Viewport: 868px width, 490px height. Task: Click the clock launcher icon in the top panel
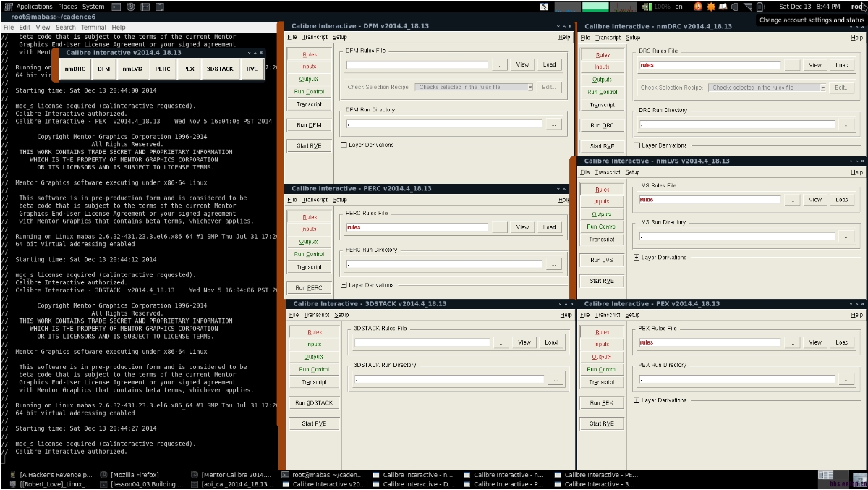(x=130, y=7)
